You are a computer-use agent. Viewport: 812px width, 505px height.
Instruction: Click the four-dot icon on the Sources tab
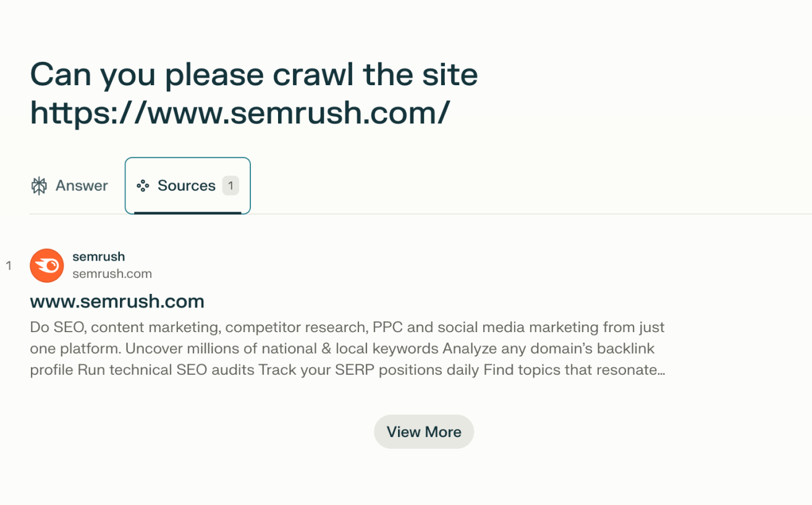click(142, 185)
